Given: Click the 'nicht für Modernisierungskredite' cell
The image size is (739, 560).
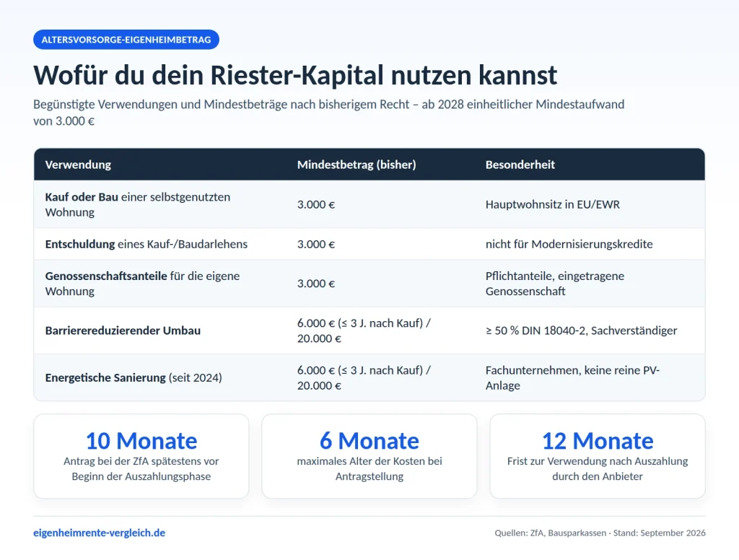Looking at the screenshot, I should coord(569,244).
